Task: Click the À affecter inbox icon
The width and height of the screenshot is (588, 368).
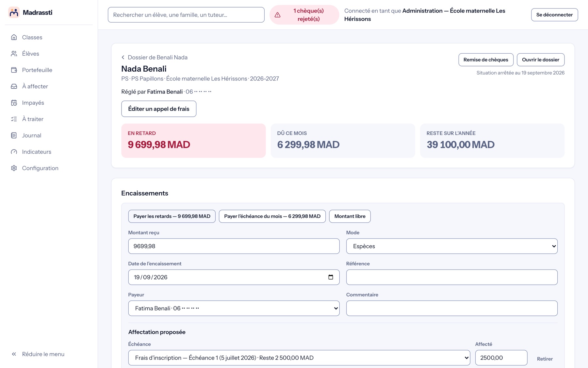Action: [14, 86]
